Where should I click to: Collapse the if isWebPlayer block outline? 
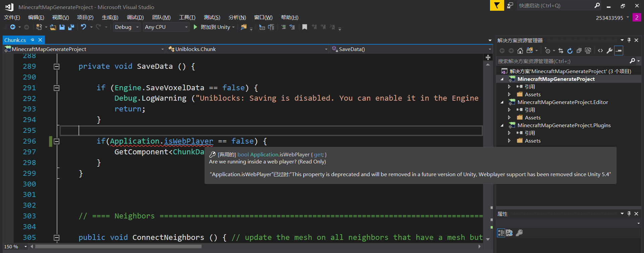tap(57, 141)
